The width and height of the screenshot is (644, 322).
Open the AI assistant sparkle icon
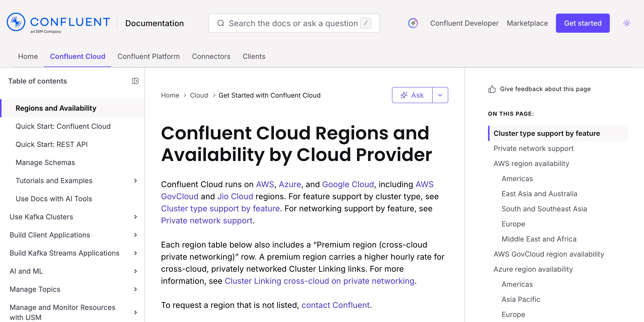(413, 23)
